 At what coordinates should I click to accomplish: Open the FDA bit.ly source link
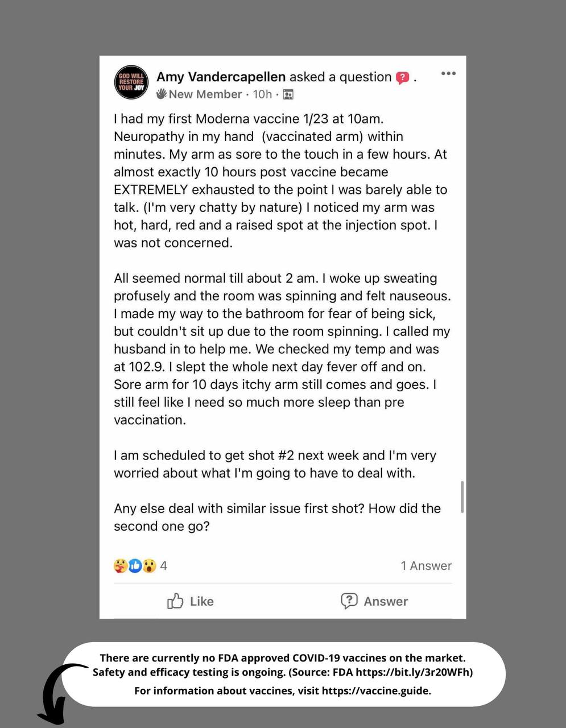pyautogui.click(x=413, y=672)
